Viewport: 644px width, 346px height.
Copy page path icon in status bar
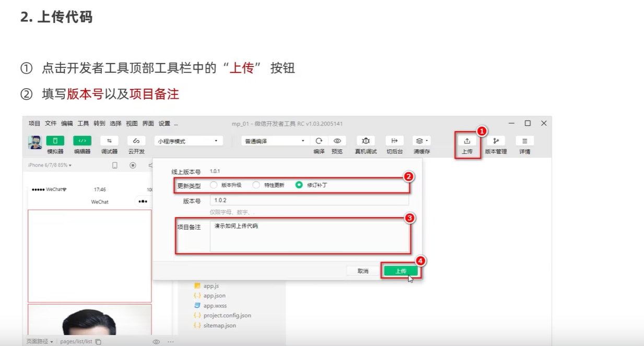point(98,342)
